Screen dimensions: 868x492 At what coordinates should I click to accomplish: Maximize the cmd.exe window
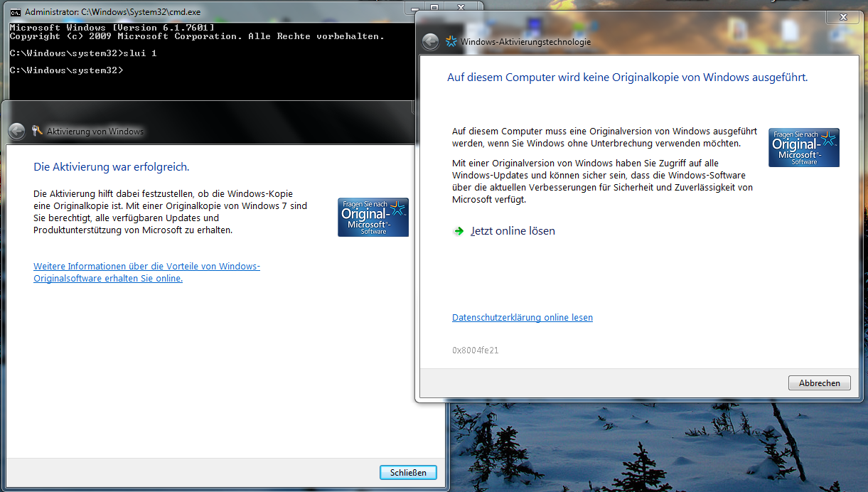(433, 7)
